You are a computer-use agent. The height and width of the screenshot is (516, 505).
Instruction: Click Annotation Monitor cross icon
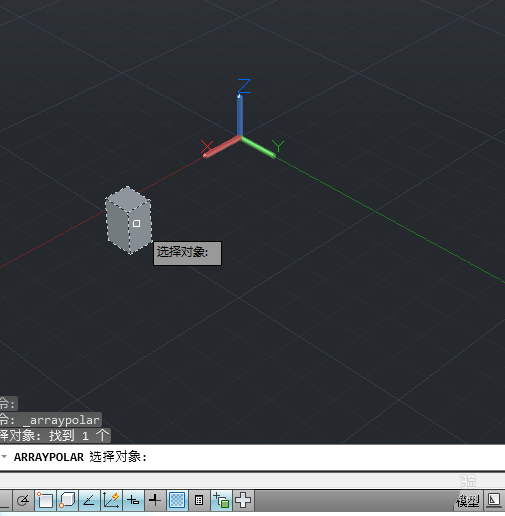243,500
